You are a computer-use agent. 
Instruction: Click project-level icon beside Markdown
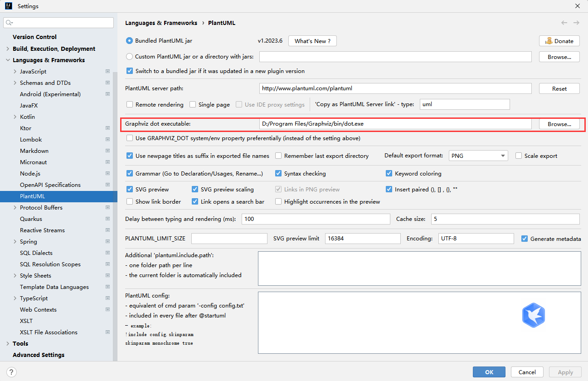107,151
